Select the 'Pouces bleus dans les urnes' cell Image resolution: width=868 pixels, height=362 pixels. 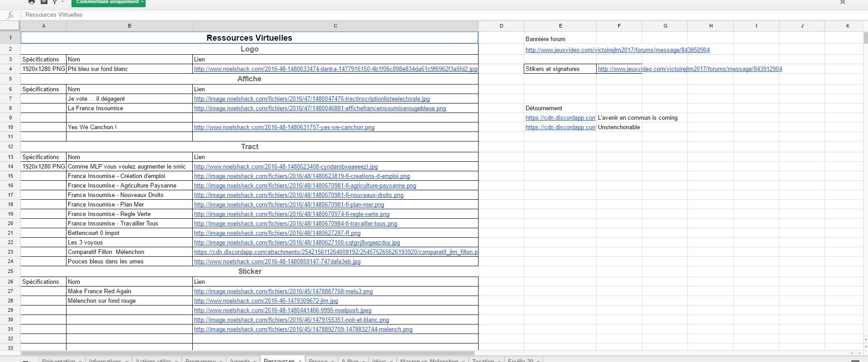tap(129, 262)
